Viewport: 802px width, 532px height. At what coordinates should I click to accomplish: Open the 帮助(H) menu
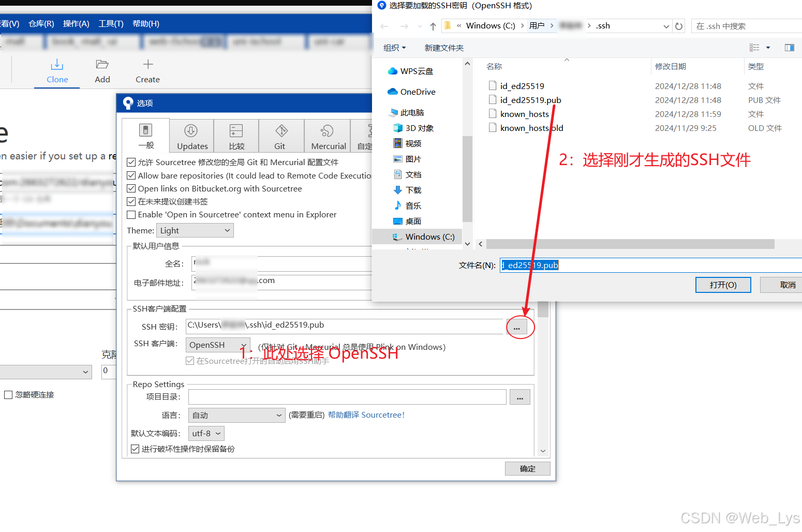(x=146, y=24)
